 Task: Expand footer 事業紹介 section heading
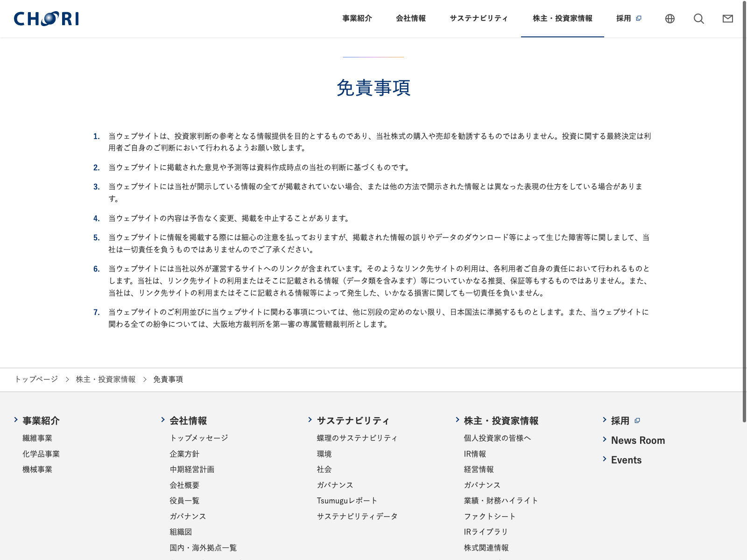[x=41, y=420]
